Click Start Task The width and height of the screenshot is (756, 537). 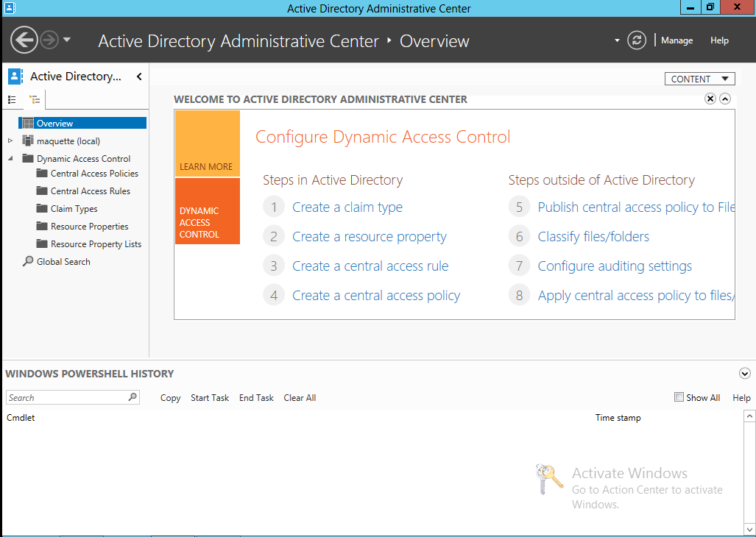(210, 398)
